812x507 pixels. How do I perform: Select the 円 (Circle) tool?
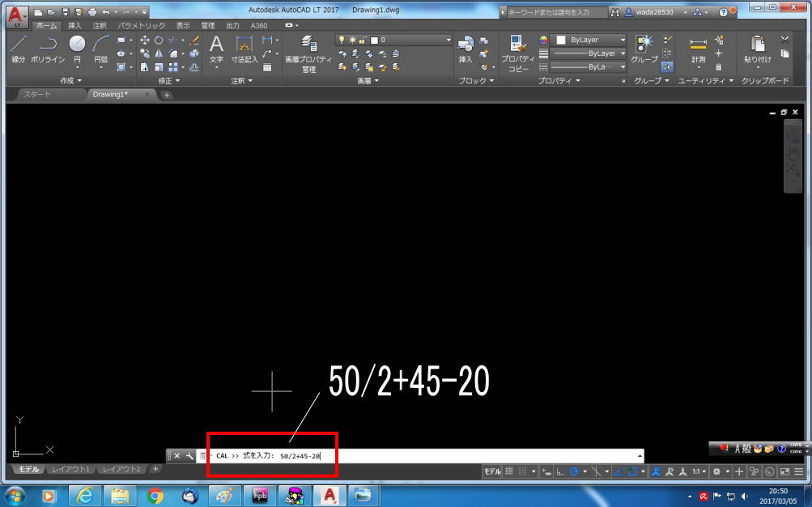point(77,49)
